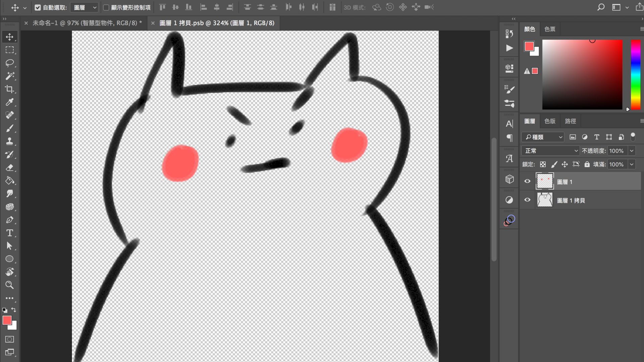Enable 顯示變形控制項 checkbox
This screenshot has width=644, height=362.
tap(106, 7)
